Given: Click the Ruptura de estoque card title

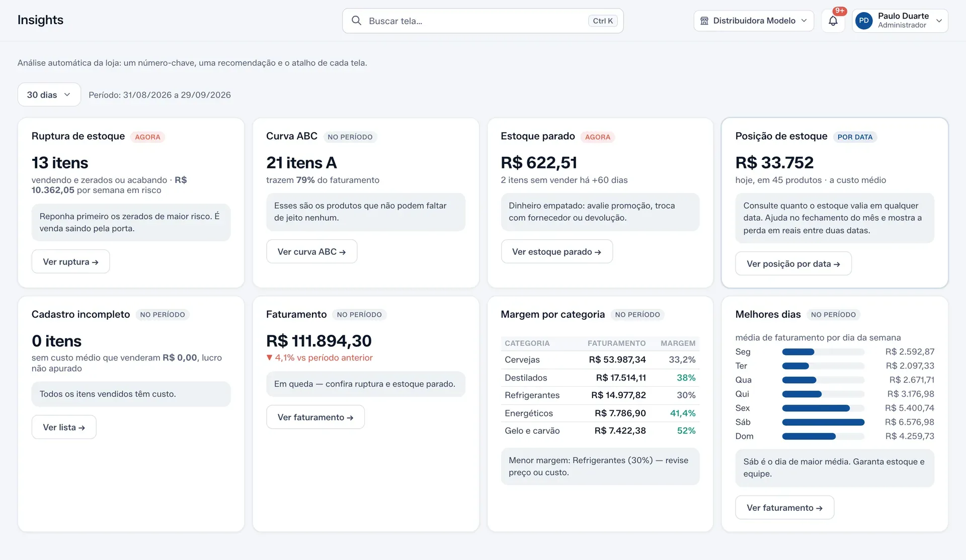Looking at the screenshot, I should coord(78,136).
